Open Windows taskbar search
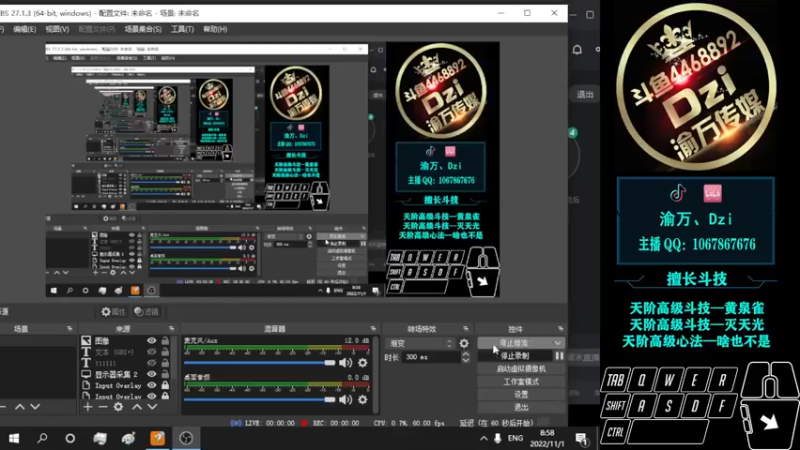The height and width of the screenshot is (450, 800). pyautogui.click(x=42, y=438)
